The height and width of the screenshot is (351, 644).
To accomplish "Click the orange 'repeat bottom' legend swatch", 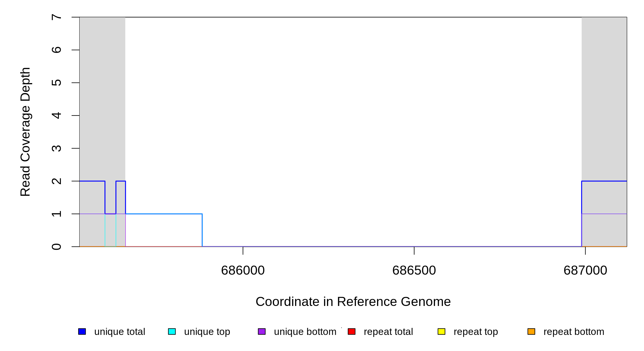I will [531, 331].
